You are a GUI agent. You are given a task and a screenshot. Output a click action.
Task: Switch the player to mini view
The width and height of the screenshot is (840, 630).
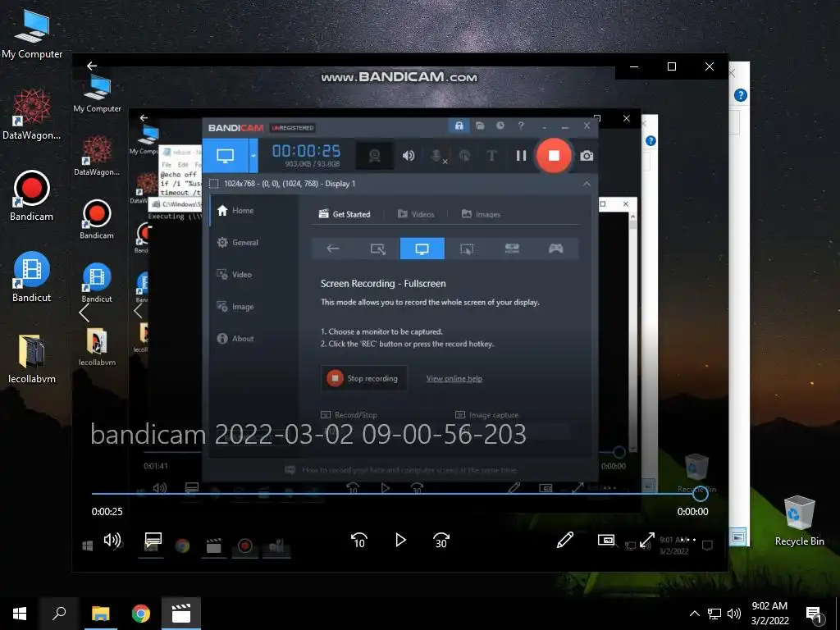[x=606, y=540]
